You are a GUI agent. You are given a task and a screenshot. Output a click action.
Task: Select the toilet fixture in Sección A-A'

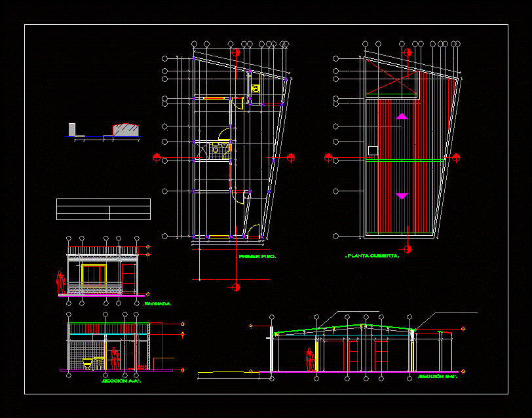pos(86,362)
